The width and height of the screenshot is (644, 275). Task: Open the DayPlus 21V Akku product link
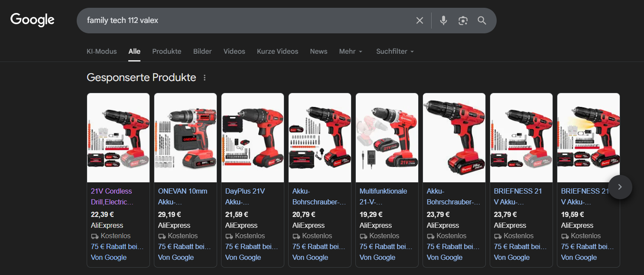coord(245,197)
